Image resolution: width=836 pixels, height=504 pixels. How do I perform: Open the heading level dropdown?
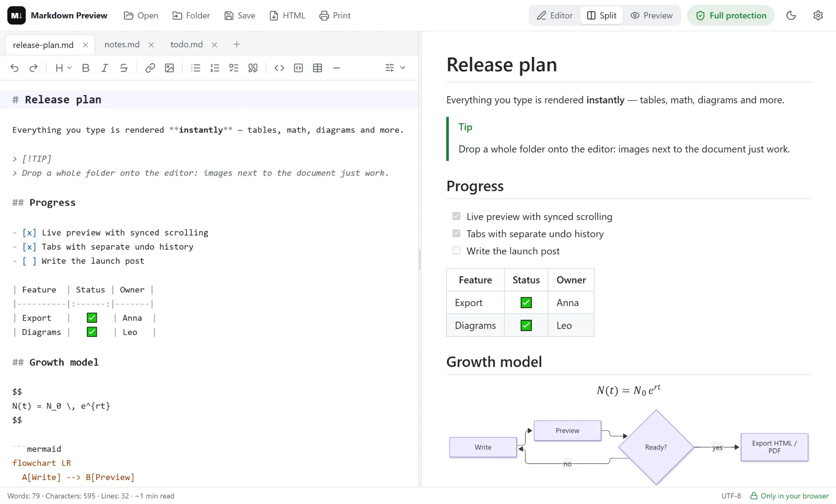tap(63, 68)
